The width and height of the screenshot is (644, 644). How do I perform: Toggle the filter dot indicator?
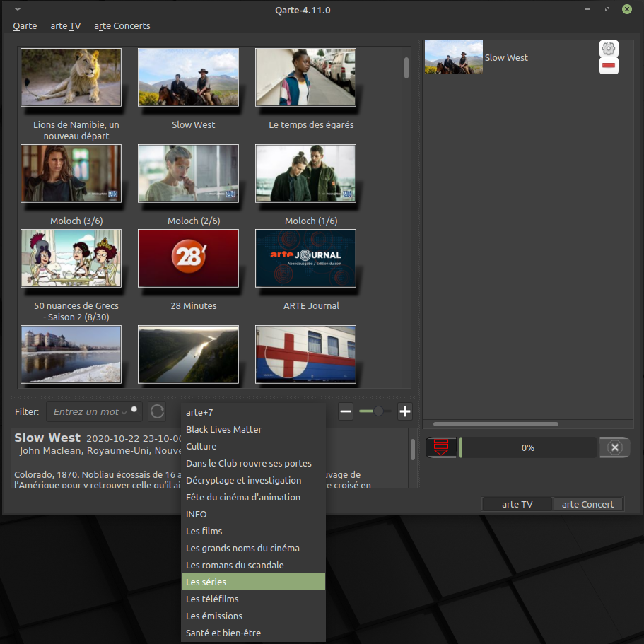[x=134, y=409]
